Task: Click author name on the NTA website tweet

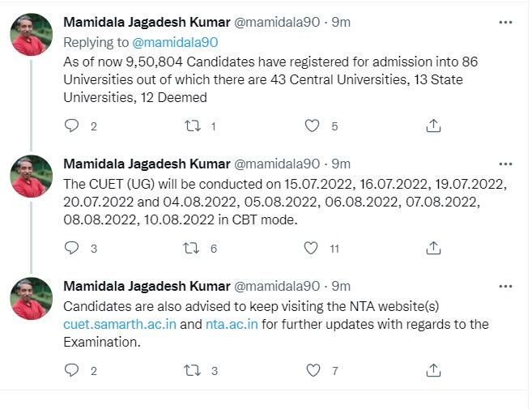Action: coord(146,286)
